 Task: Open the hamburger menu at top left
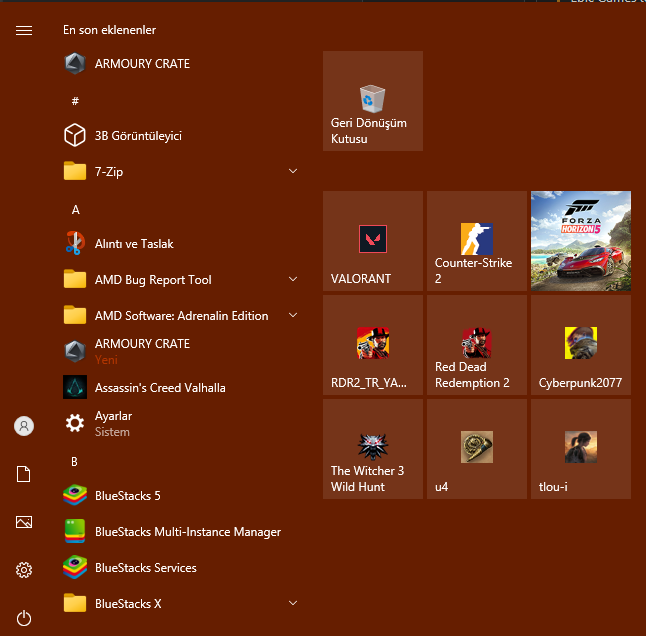click(x=24, y=30)
